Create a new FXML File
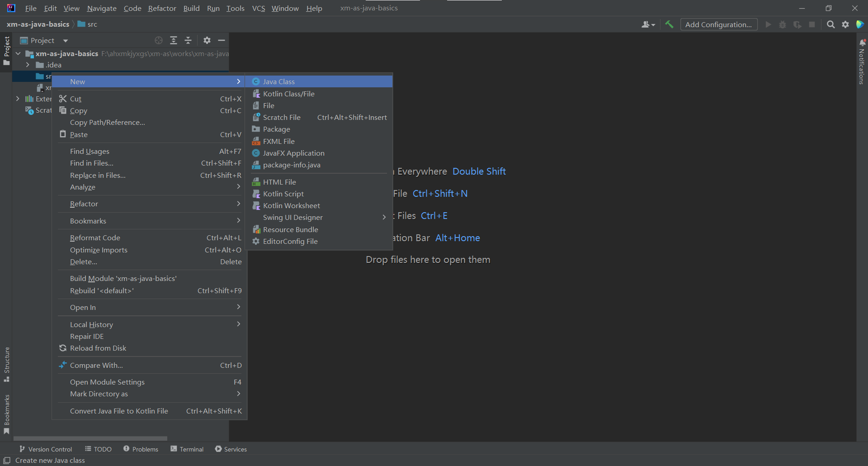The image size is (868, 466). tap(319, 141)
